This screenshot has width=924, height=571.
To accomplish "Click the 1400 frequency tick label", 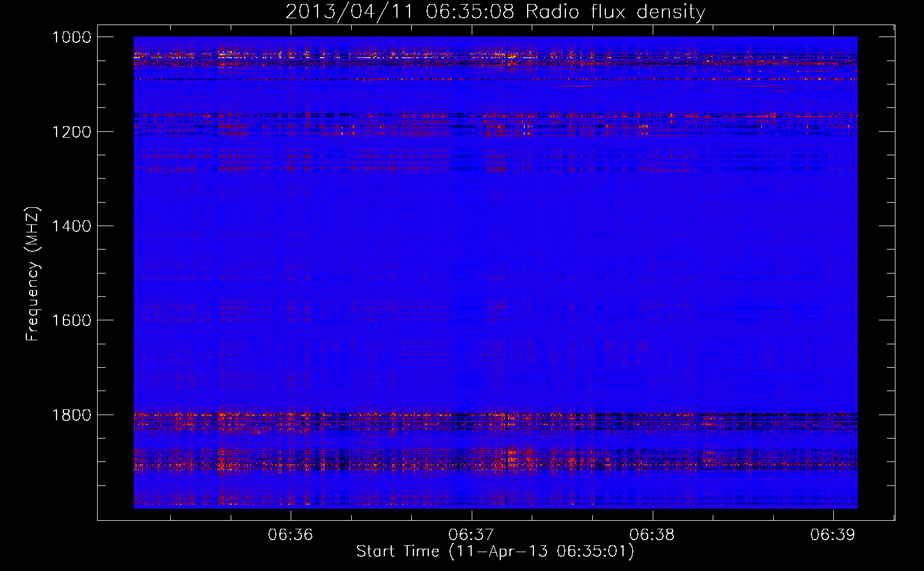I will click(71, 226).
